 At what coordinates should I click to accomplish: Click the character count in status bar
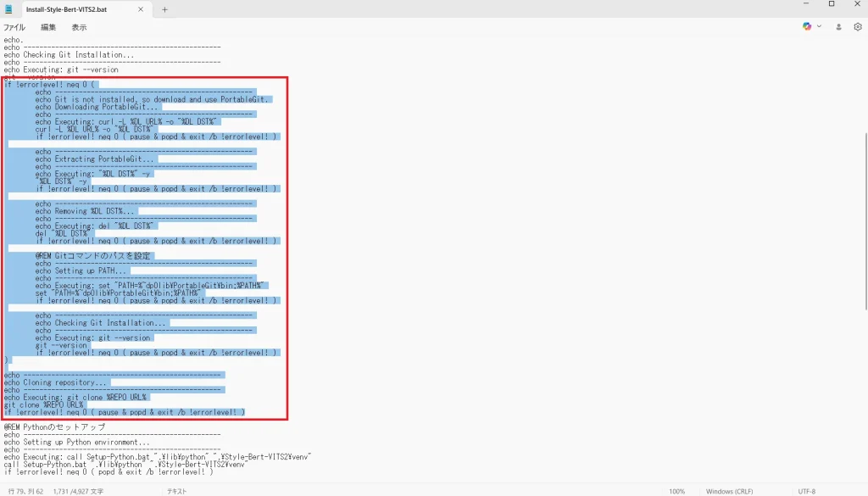coord(78,491)
